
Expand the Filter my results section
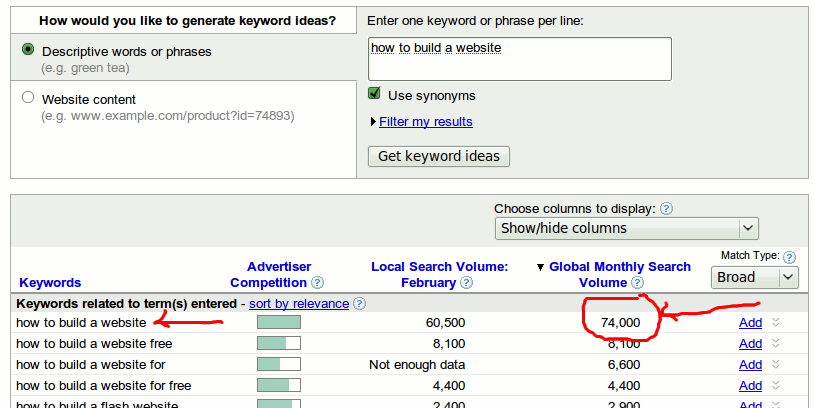[x=425, y=122]
